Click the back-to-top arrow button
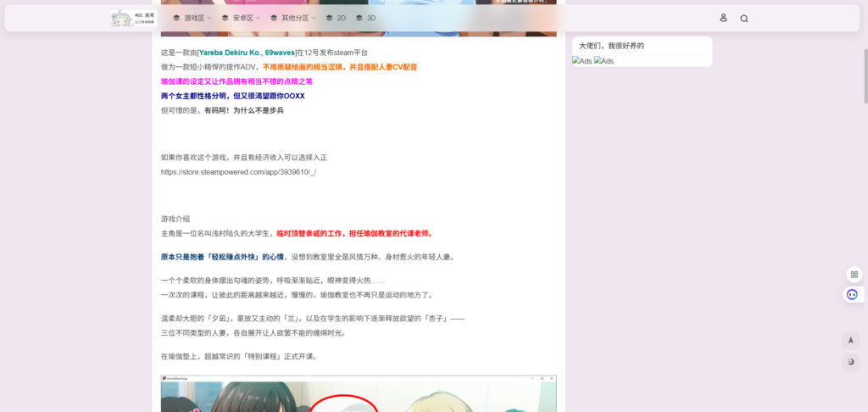 tap(851, 340)
